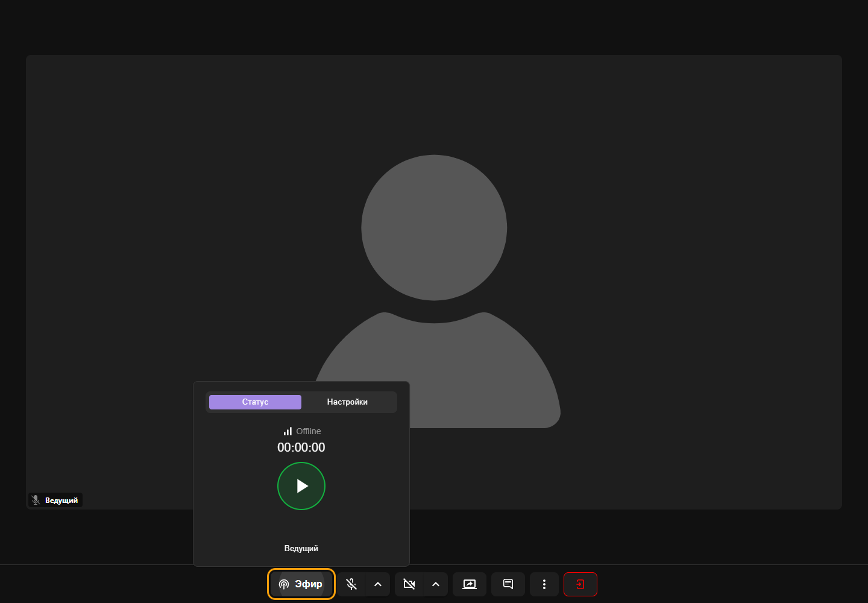Expand microphone options chevron
This screenshot has width=868, height=603.
tap(378, 584)
